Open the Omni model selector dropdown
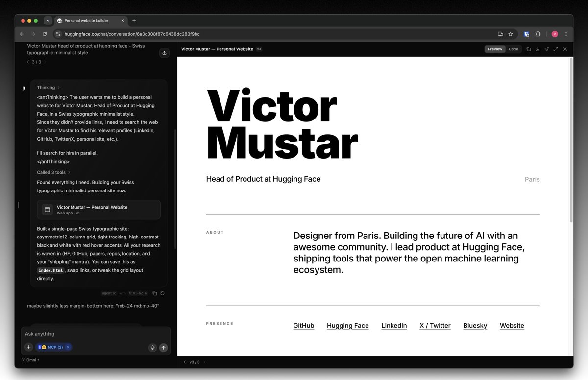The height and width of the screenshot is (380, 588). click(x=31, y=360)
